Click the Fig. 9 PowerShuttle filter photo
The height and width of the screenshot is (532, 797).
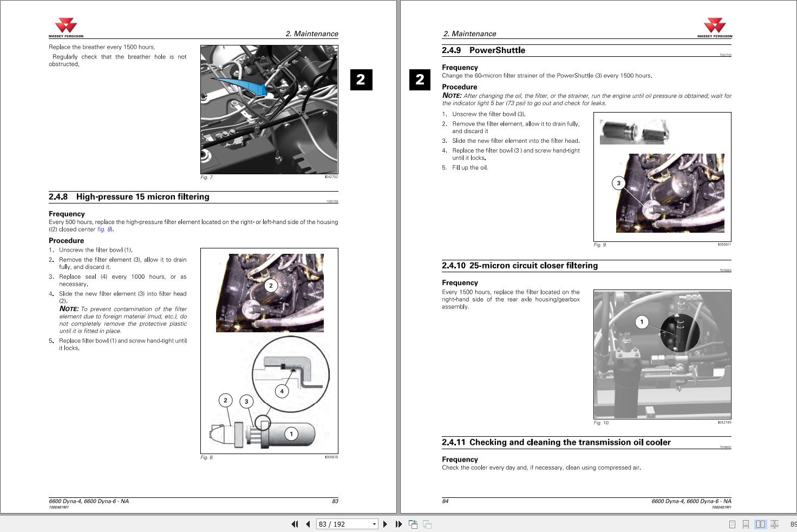point(662,176)
